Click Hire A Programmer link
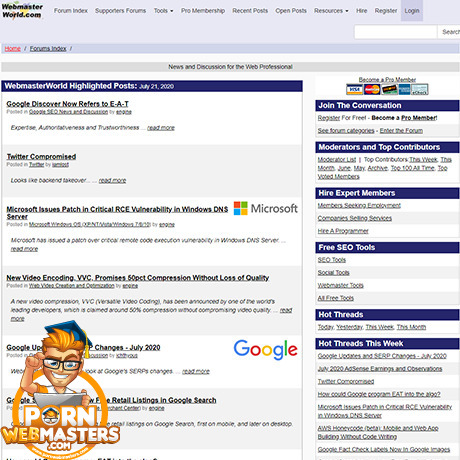The width and height of the screenshot is (460, 460). click(343, 231)
